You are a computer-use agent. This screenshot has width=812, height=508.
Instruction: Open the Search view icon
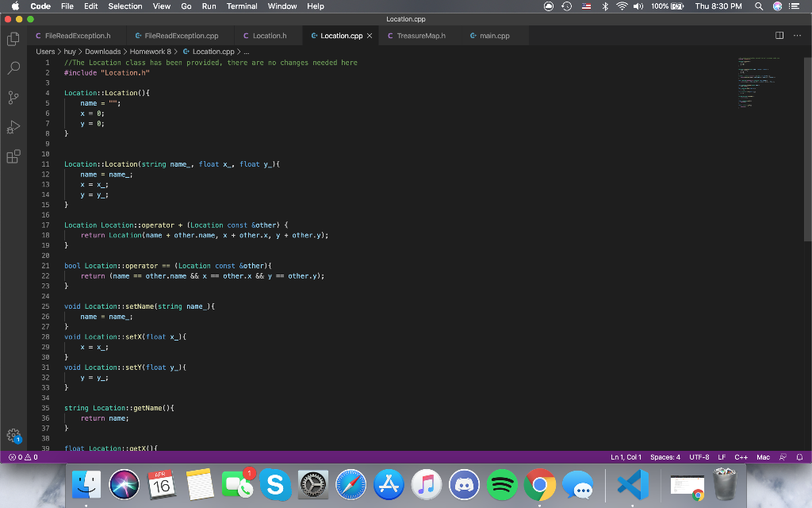click(13, 68)
